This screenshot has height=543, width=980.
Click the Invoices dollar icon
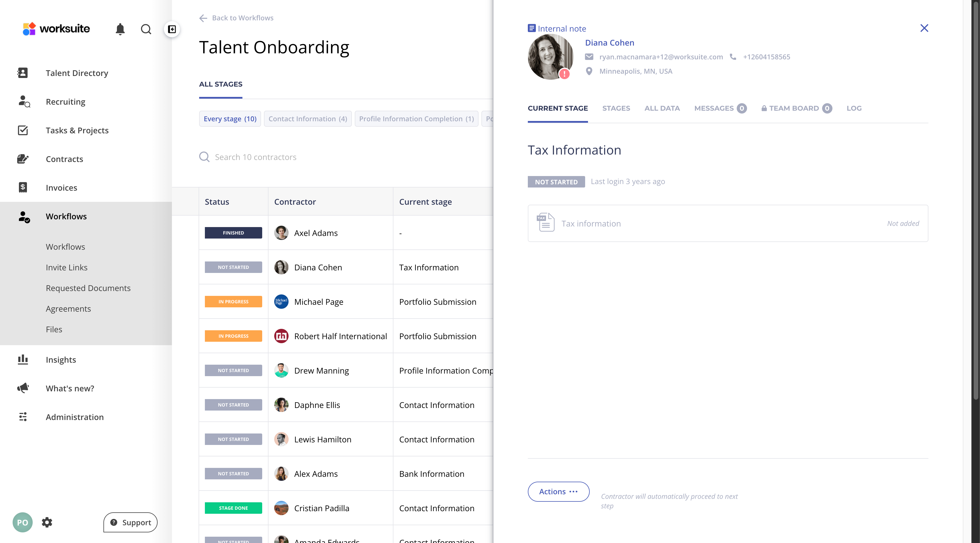(x=23, y=187)
